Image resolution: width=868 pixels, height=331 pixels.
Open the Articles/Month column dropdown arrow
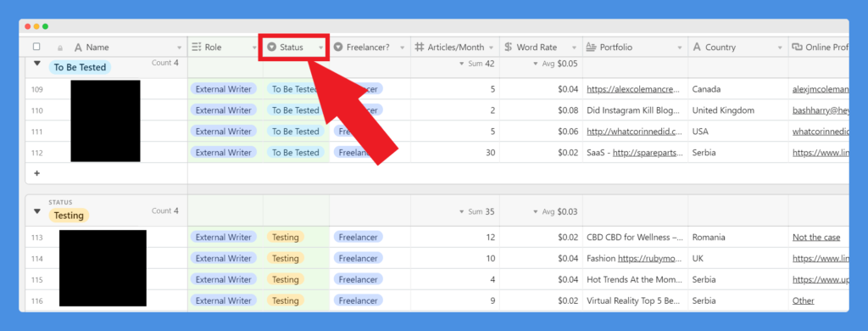tap(491, 48)
